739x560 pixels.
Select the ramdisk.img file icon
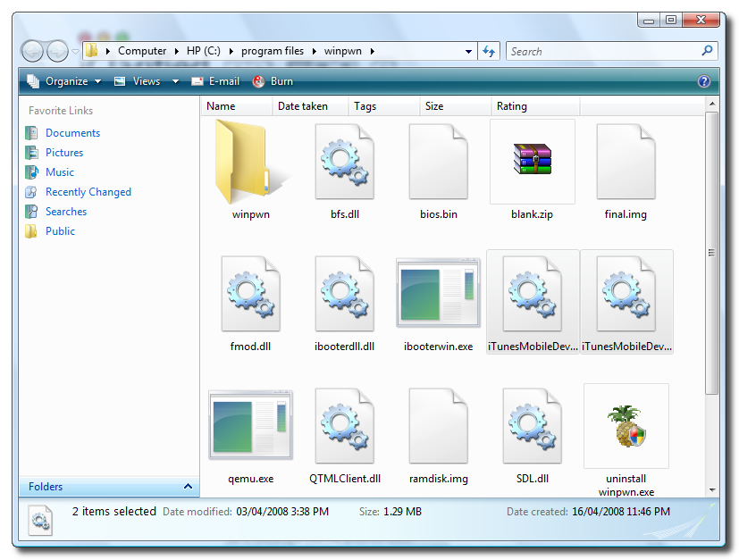point(439,426)
